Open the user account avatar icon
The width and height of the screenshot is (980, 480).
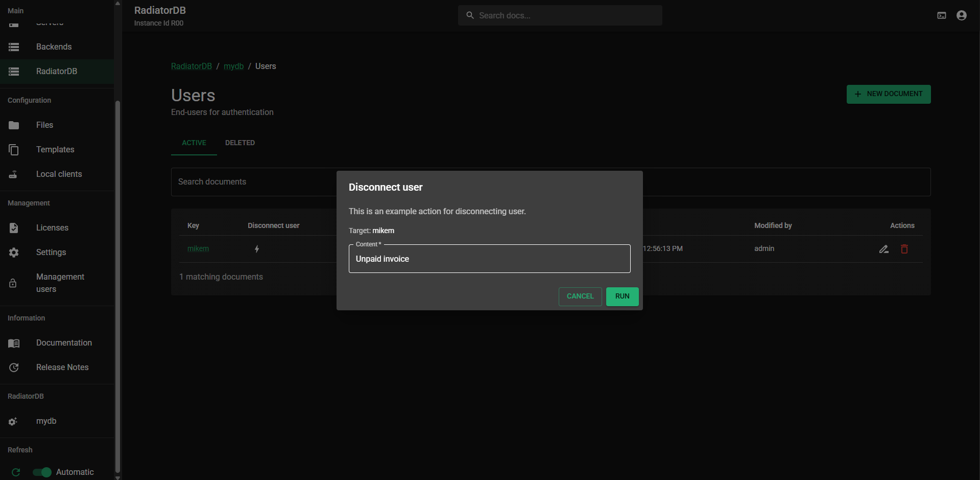[962, 15]
